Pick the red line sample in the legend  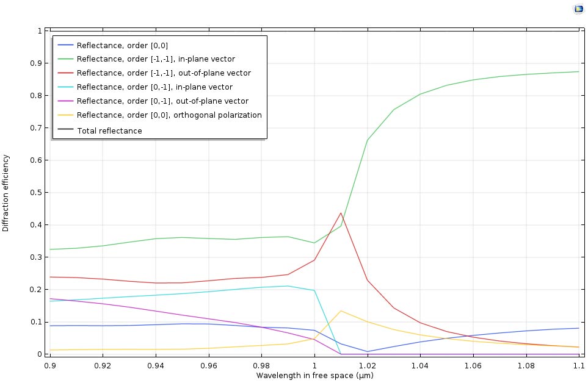(x=65, y=73)
